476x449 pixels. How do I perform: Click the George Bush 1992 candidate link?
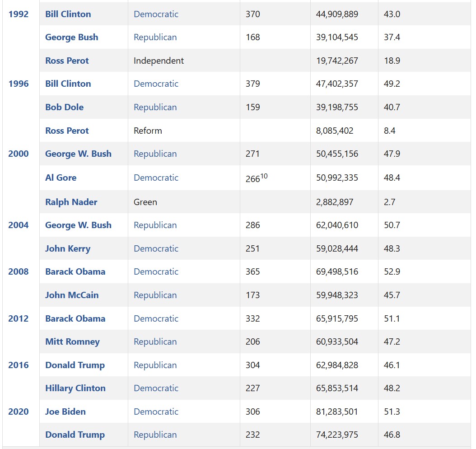(71, 37)
